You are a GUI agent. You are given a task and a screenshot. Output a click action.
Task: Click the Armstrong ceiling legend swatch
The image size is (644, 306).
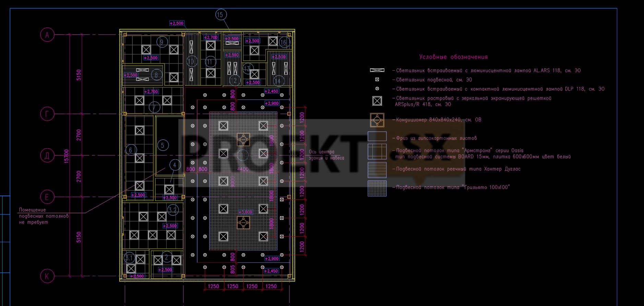[377, 152]
